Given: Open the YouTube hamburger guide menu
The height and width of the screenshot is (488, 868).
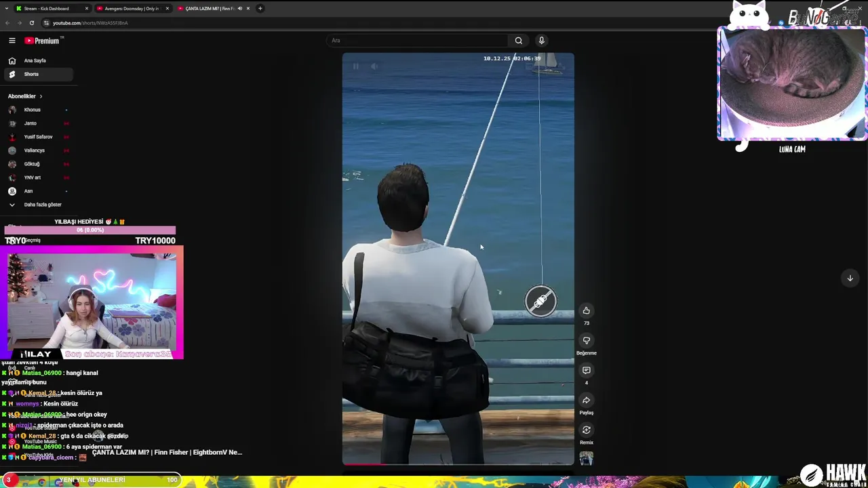Looking at the screenshot, I should [12, 41].
